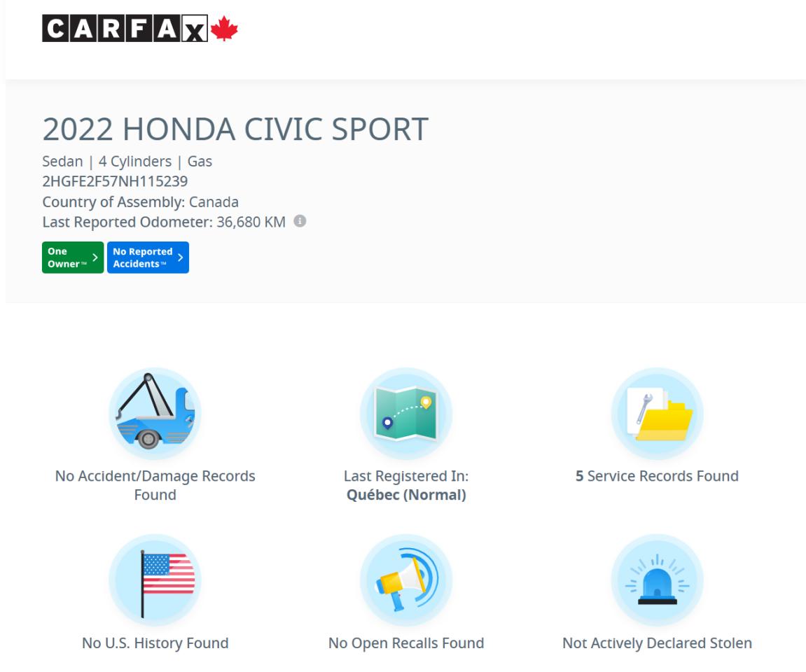806x672 pixels.
Task: Open the service records folder icon
Action: pos(657,413)
